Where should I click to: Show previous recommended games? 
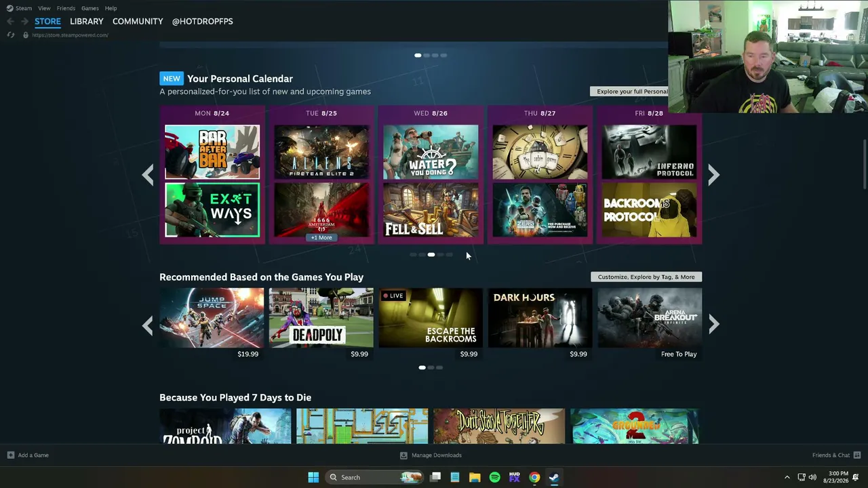pos(147,325)
